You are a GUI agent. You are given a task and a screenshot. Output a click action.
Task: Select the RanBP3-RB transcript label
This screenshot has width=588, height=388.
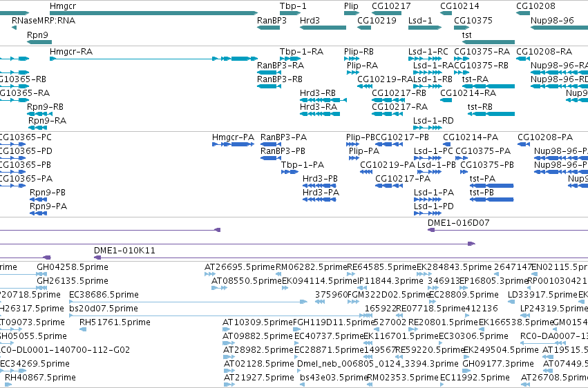click(x=280, y=79)
